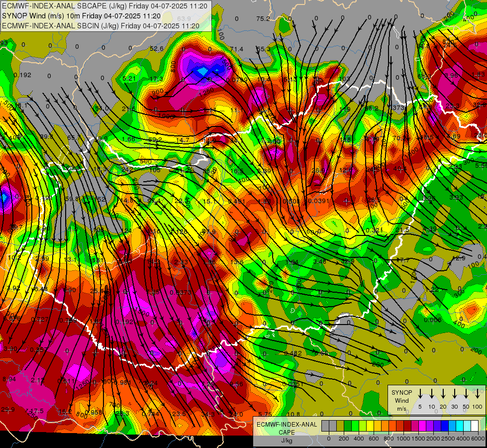487x448 pixels.
Task: Click the map value '71.4'
Action: click(x=237, y=49)
